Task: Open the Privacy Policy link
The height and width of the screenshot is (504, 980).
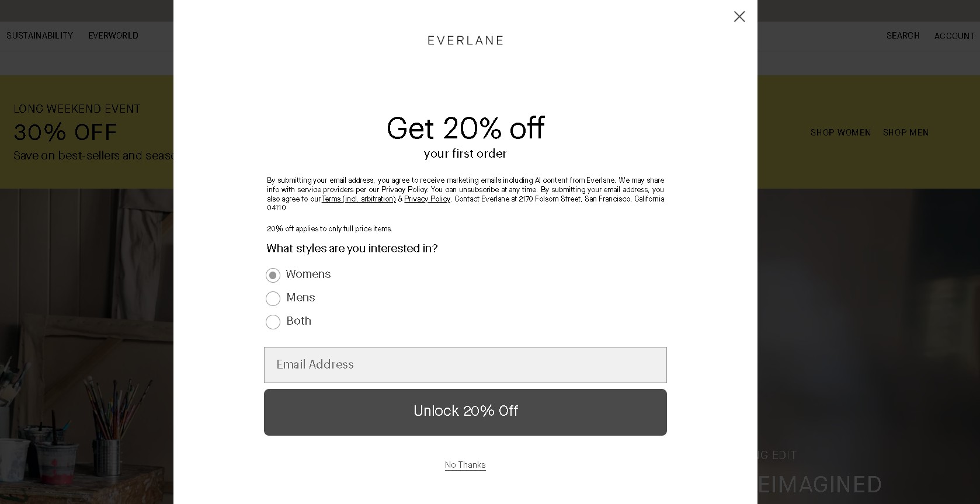Action: [x=427, y=199]
